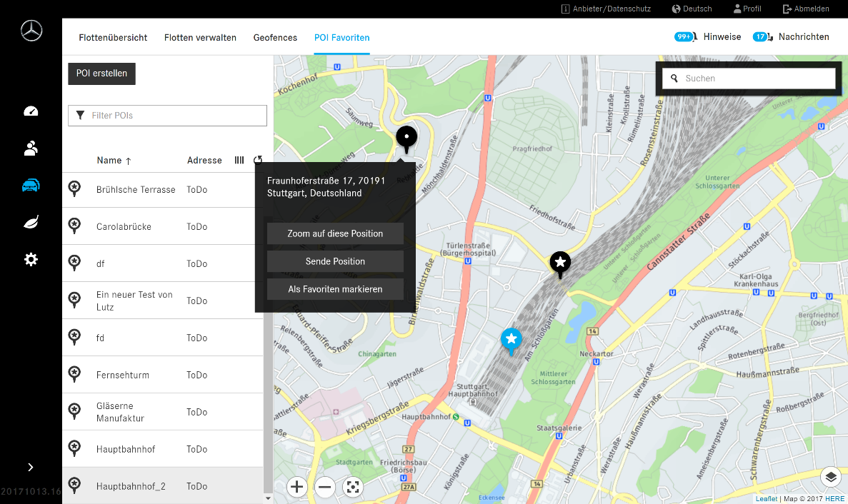Zoom in the map with plus button
This screenshot has width=848, height=504.
297,488
